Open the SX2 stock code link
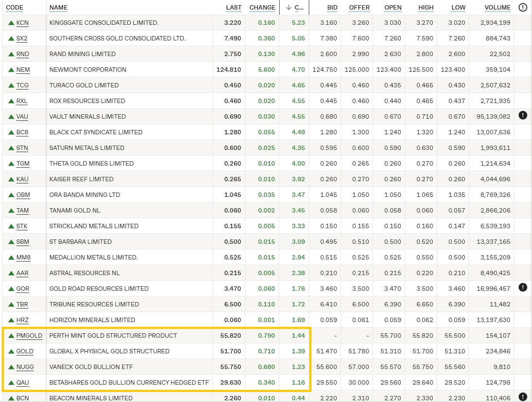Viewport: 532px width, 402px height. pyautogui.click(x=22, y=38)
